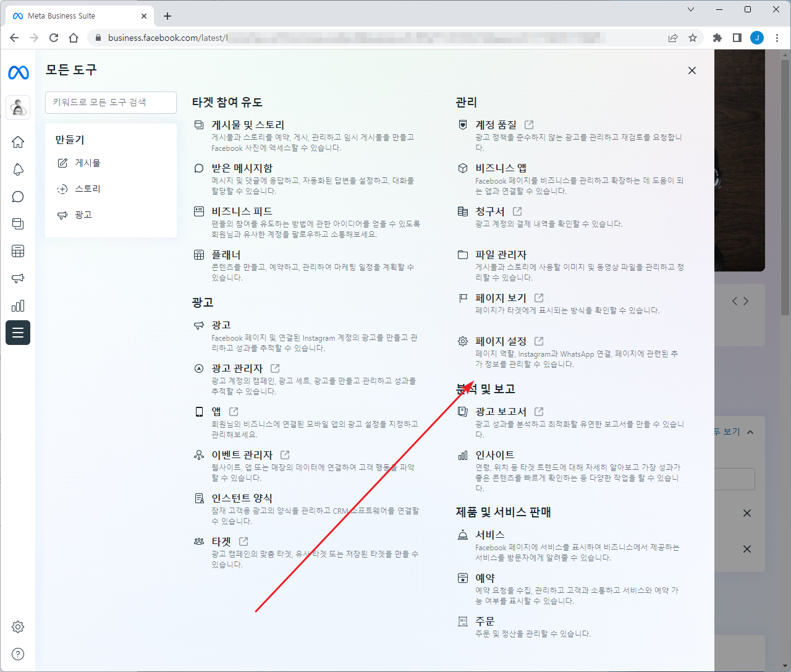Click previous arrow in background carousel

point(735,301)
